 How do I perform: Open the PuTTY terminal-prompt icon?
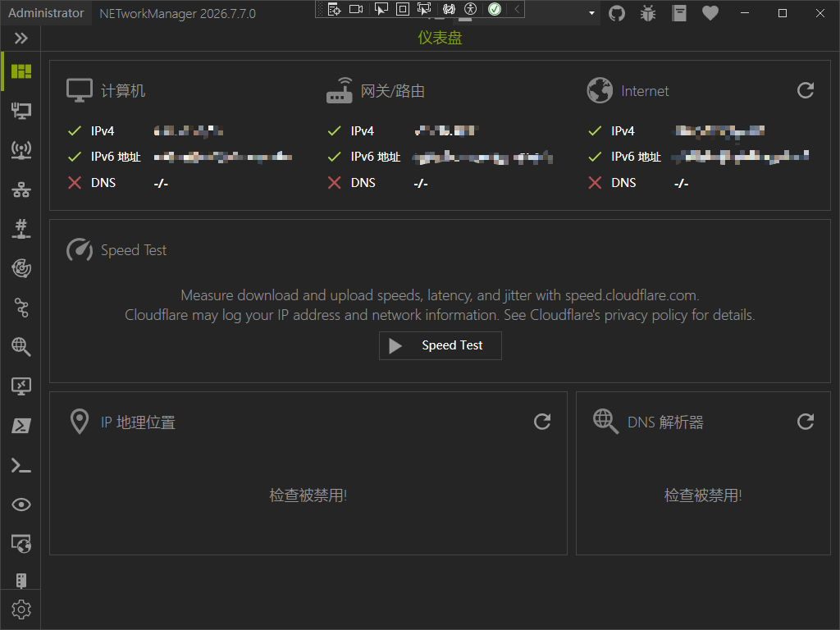[x=21, y=466]
